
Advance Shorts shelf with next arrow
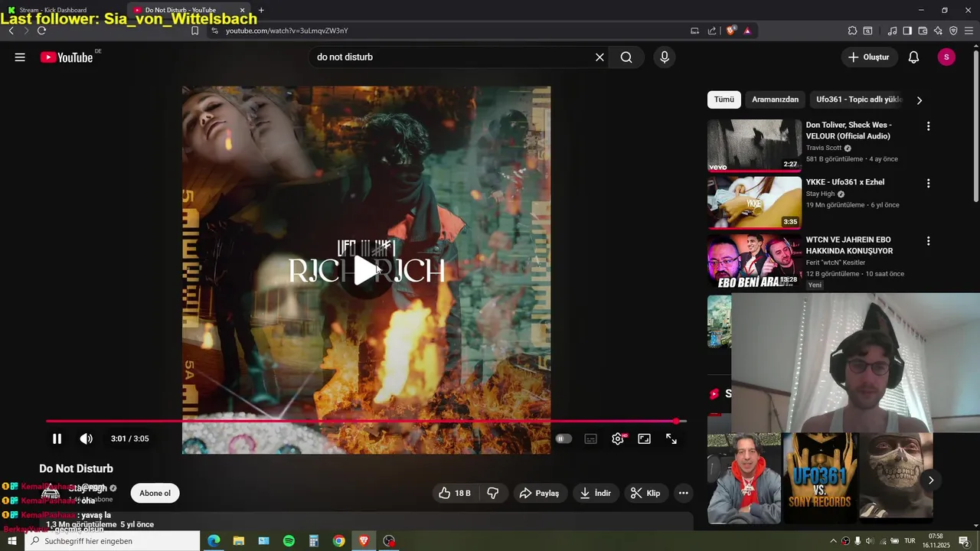931,480
